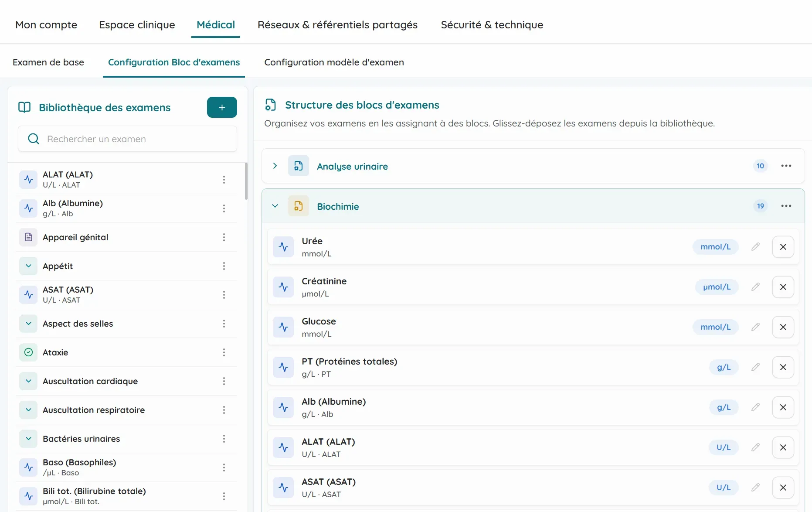Open Configuration modèle d'examen subtab
Viewport: 812px width, 512px height.
334,62
